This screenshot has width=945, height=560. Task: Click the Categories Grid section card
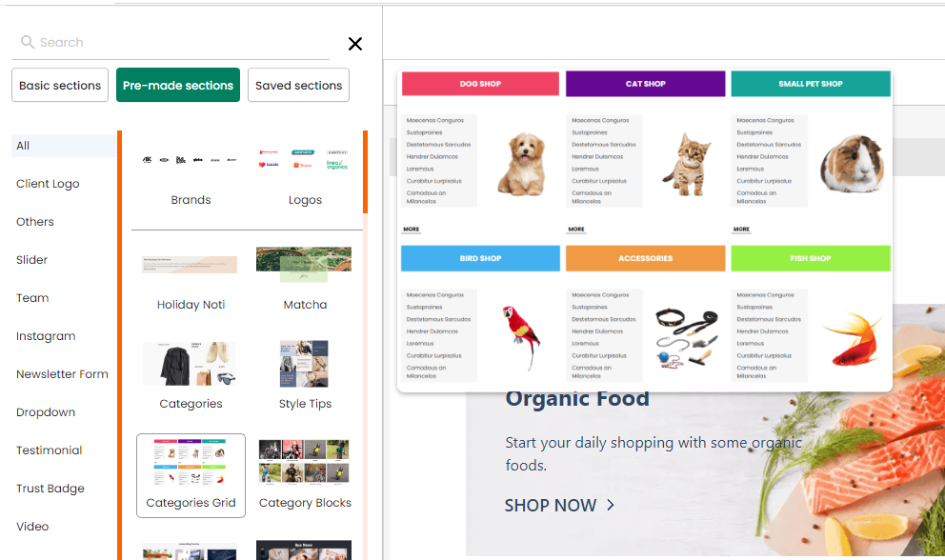coord(191,475)
